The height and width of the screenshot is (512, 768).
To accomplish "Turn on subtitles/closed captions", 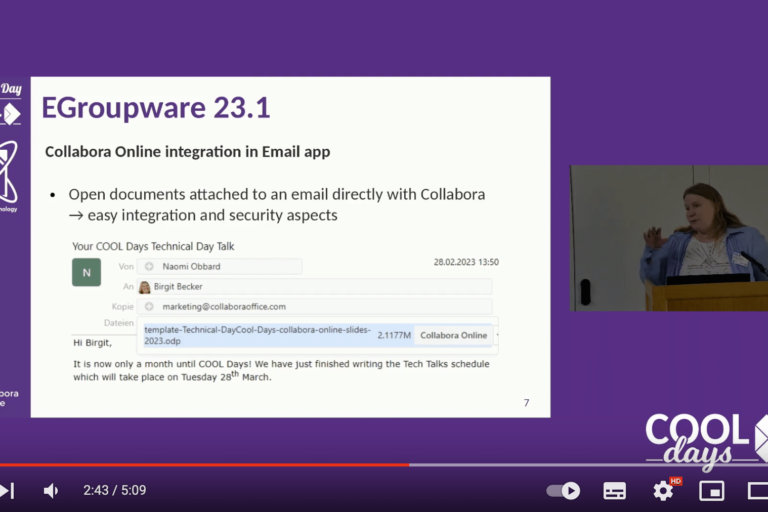I will pyautogui.click(x=614, y=490).
